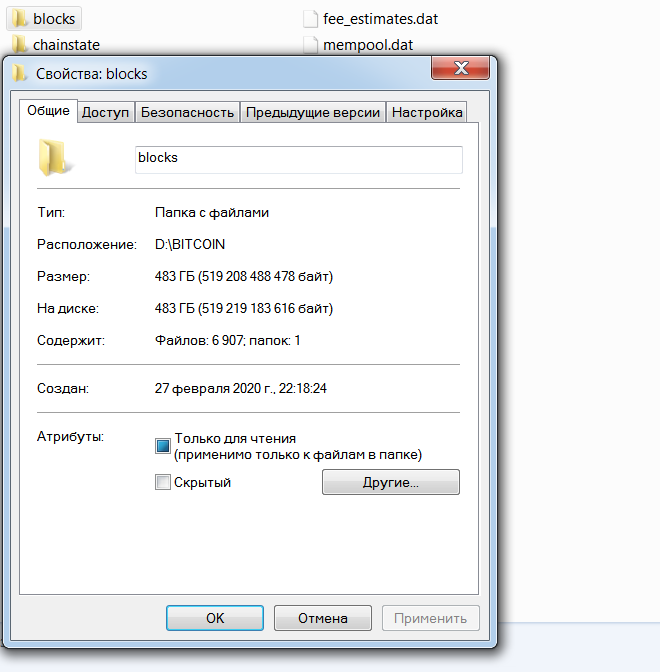Select the chainstate folder name
Screen dimensions: 660x672
tap(66, 45)
